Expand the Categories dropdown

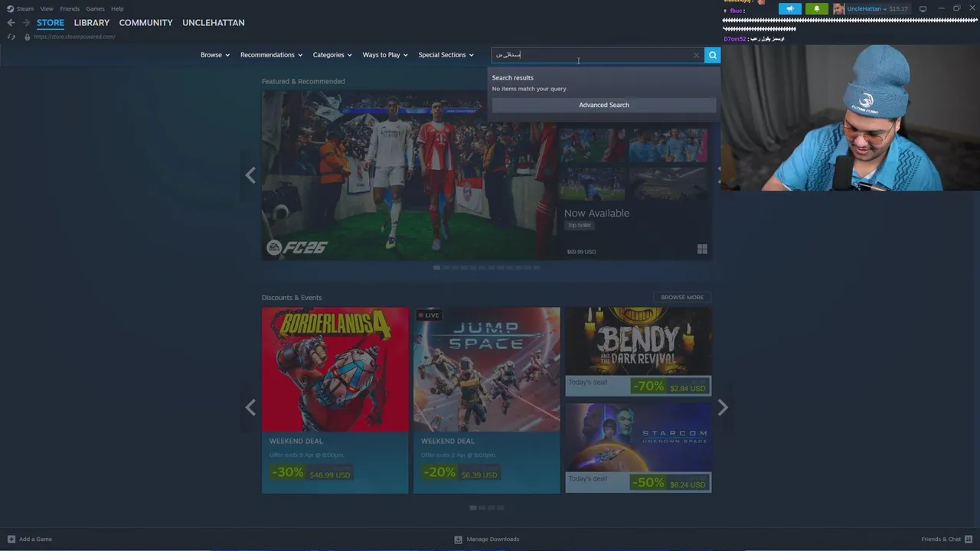[332, 55]
